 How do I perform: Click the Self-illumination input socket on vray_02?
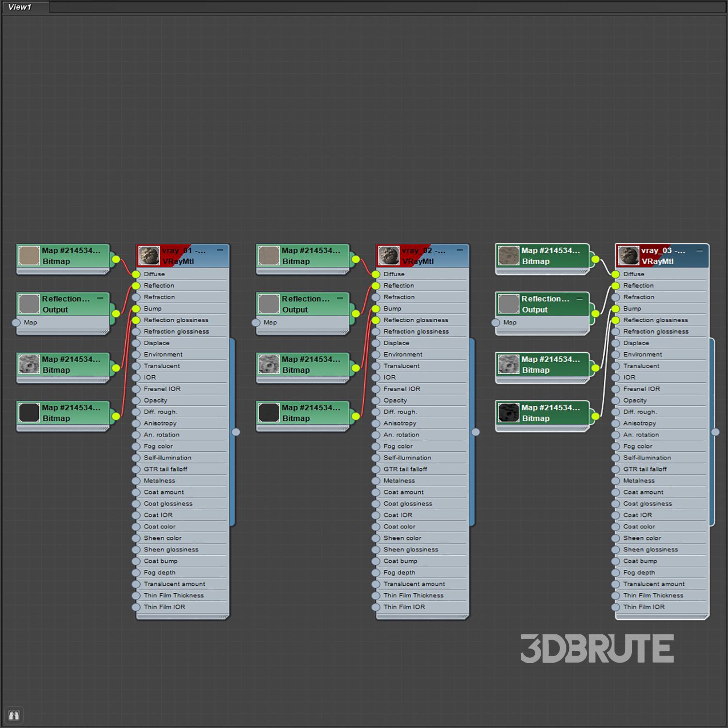[376, 458]
